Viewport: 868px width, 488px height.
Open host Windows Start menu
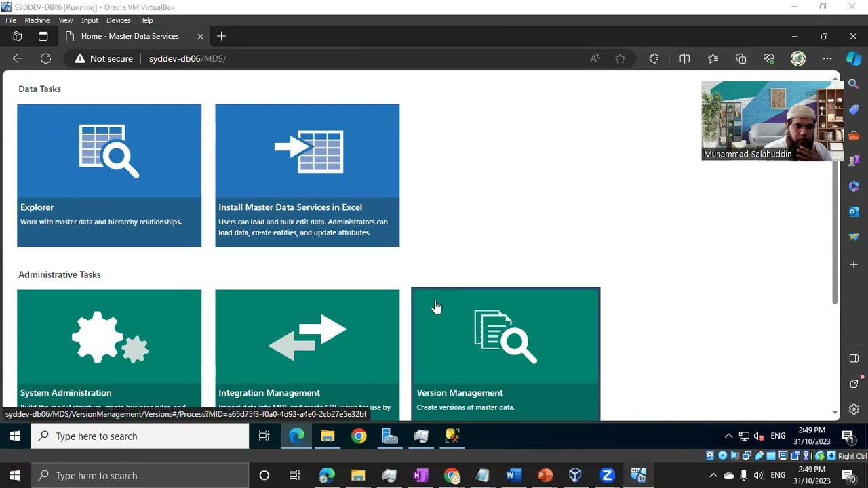(x=15, y=475)
